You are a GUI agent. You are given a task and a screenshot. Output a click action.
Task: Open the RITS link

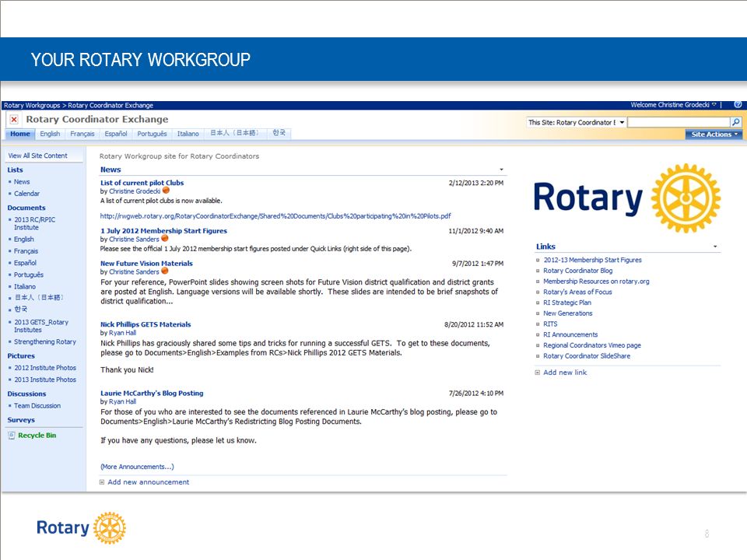point(550,324)
